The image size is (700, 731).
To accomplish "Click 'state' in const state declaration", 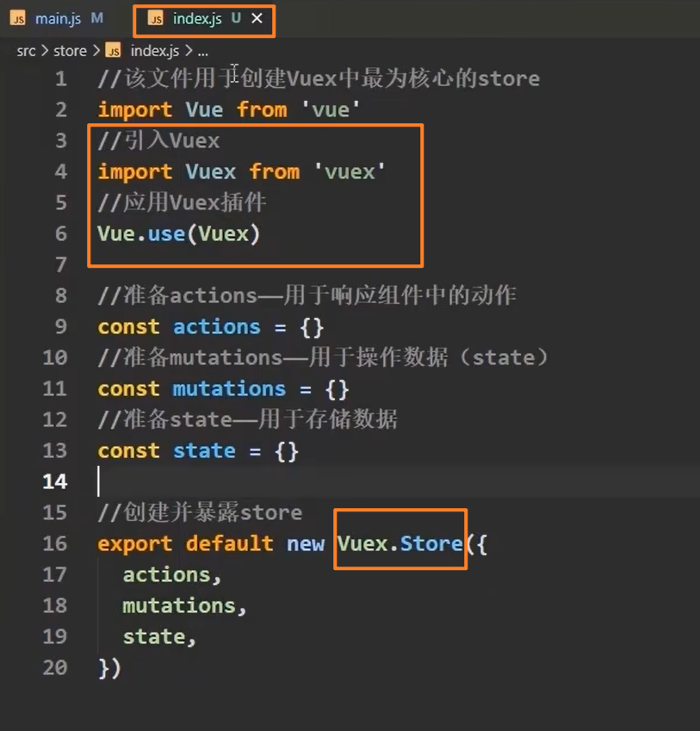I will [x=204, y=451].
